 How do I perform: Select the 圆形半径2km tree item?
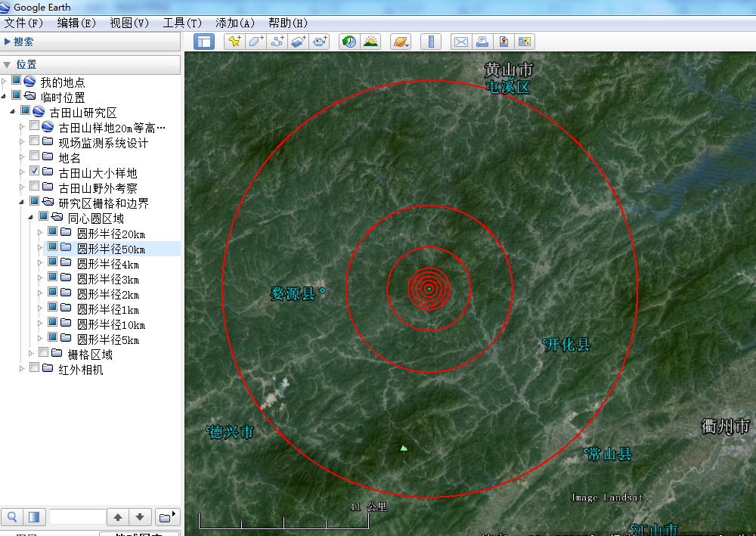tap(108, 295)
